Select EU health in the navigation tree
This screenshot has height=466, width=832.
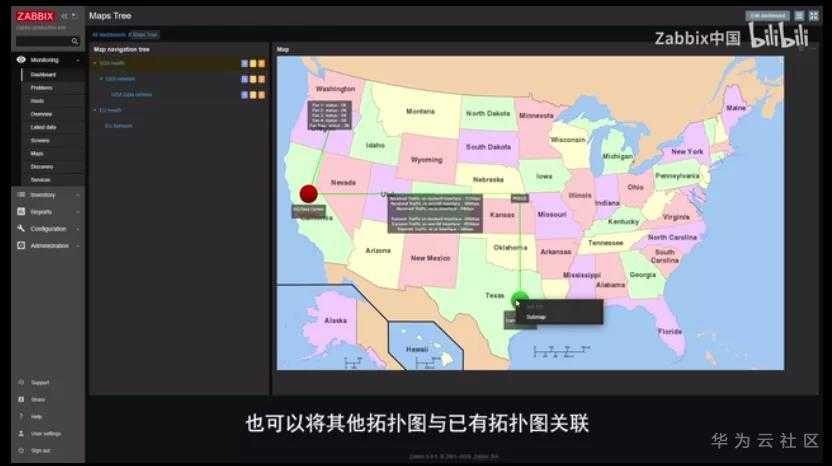click(x=110, y=110)
